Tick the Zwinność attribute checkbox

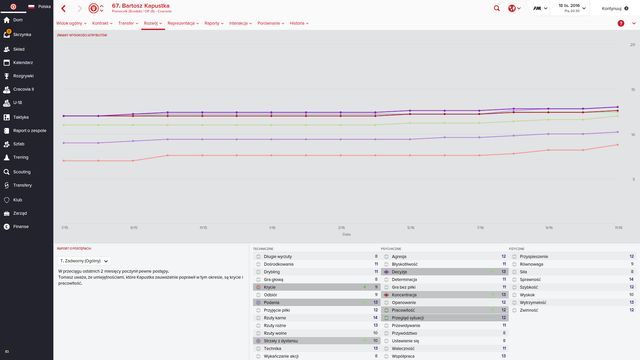[x=514, y=310]
